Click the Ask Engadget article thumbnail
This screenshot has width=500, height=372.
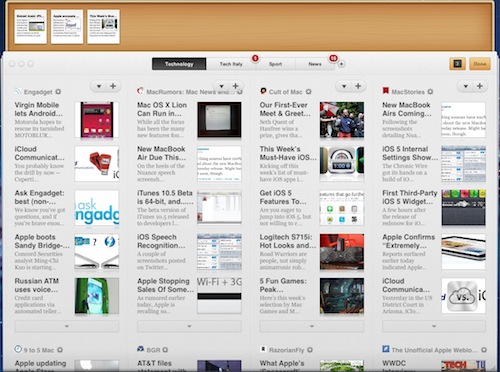[x=97, y=208]
